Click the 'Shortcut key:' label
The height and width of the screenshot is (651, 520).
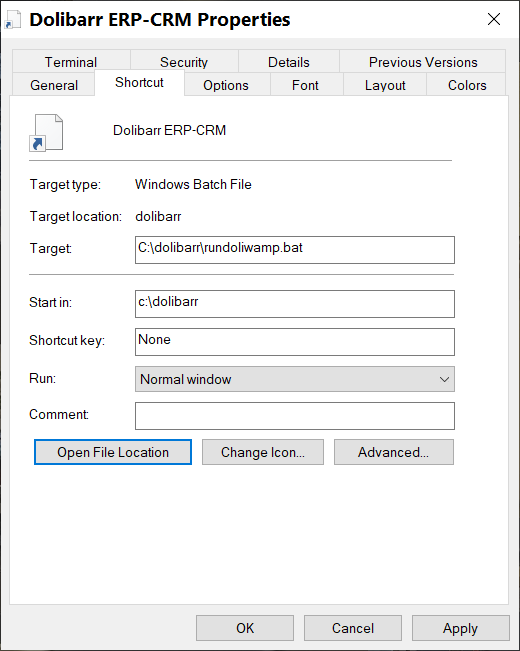[67, 340]
